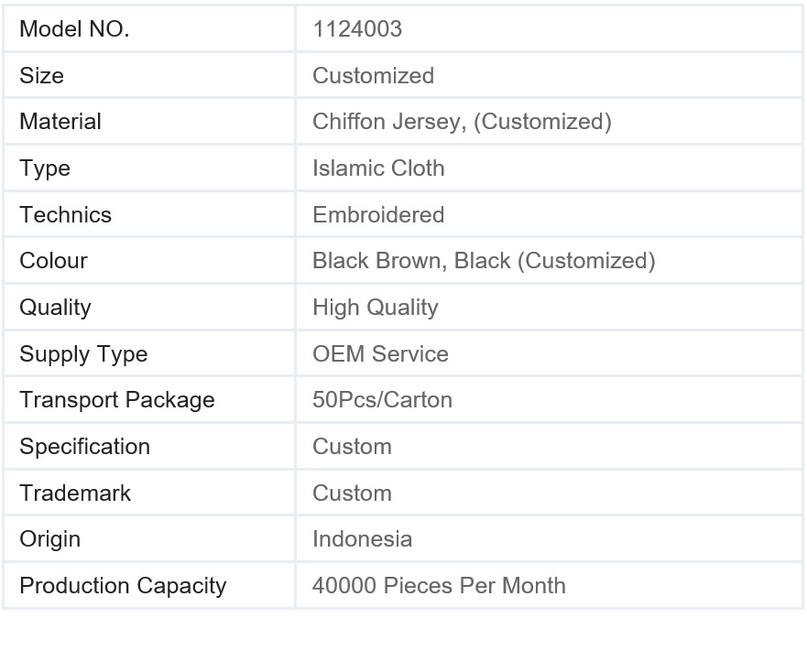This screenshot has width=807, height=672.
Task: Click the Islamic Cloth type value
Action: point(378,168)
